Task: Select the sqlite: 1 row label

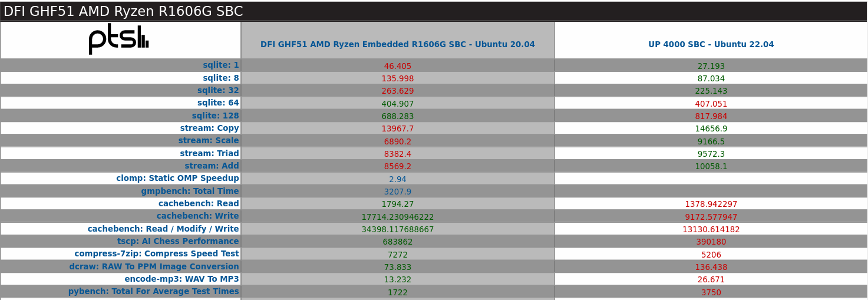Action: coord(221,65)
